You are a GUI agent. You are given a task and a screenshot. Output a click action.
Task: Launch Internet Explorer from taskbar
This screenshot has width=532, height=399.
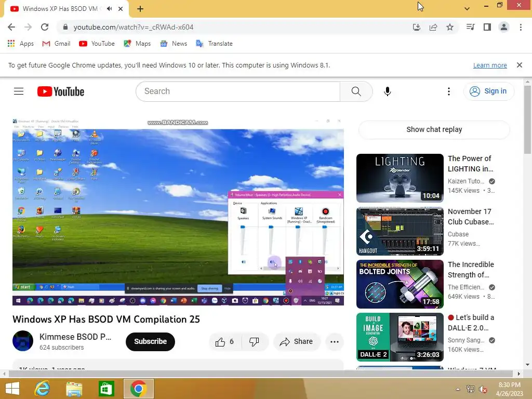(43, 389)
